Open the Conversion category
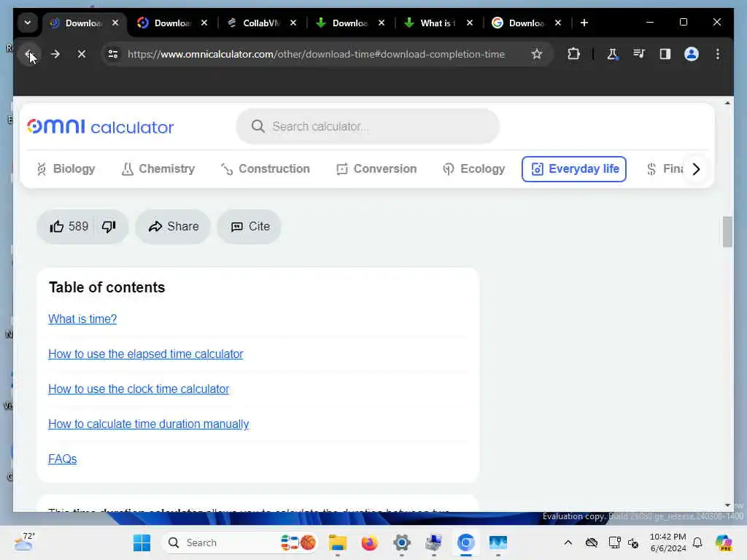The image size is (747, 560). 376,168
